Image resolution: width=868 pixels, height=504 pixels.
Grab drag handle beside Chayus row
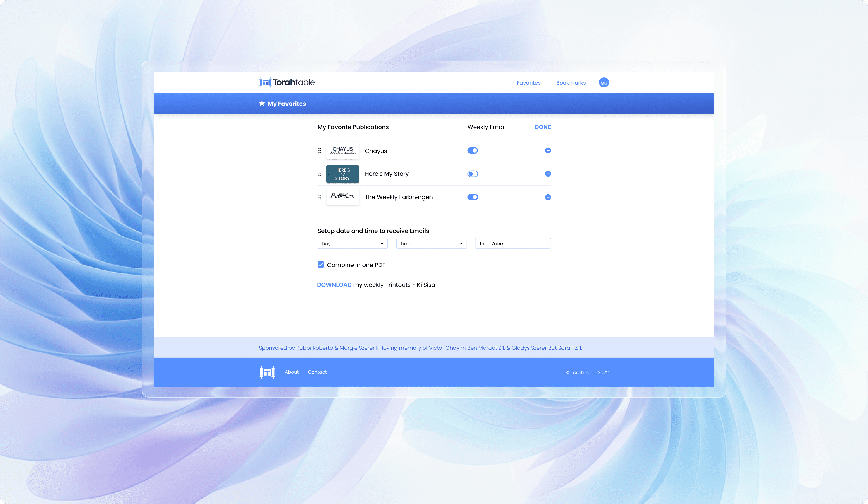point(319,151)
